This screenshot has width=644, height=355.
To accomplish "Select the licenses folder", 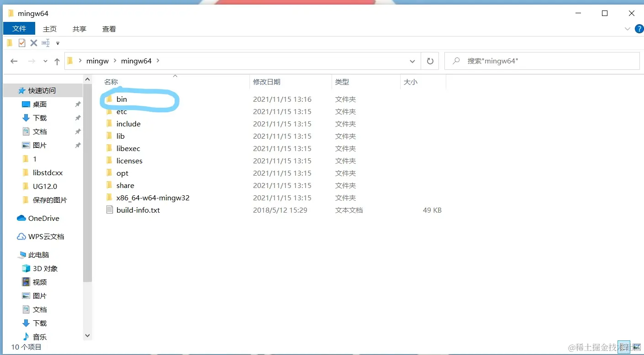I will (x=129, y=161).
